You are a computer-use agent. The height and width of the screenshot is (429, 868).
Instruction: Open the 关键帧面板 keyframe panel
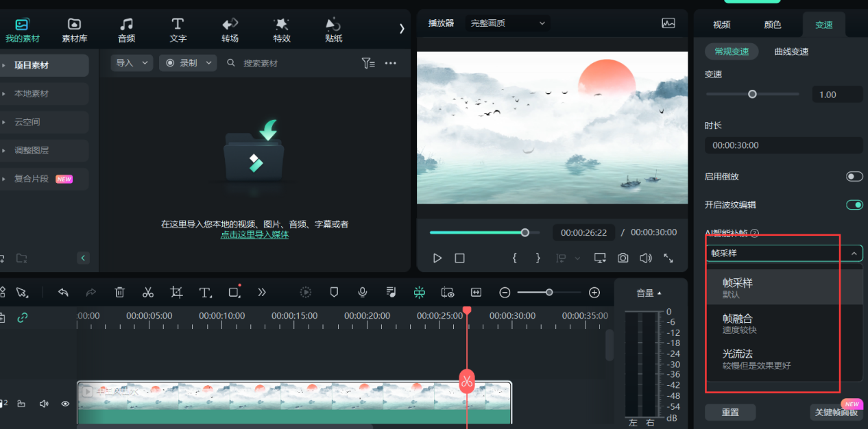(x=836, y=413)
